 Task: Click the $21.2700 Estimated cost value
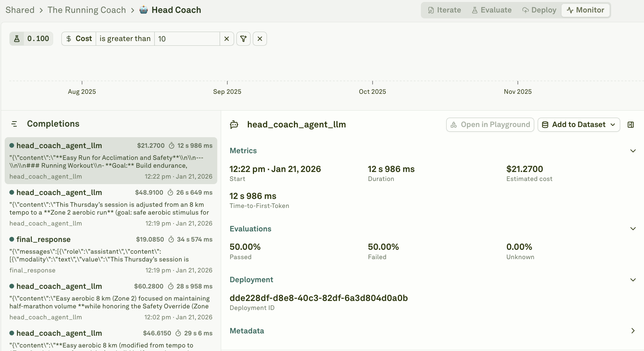[524, 169]
